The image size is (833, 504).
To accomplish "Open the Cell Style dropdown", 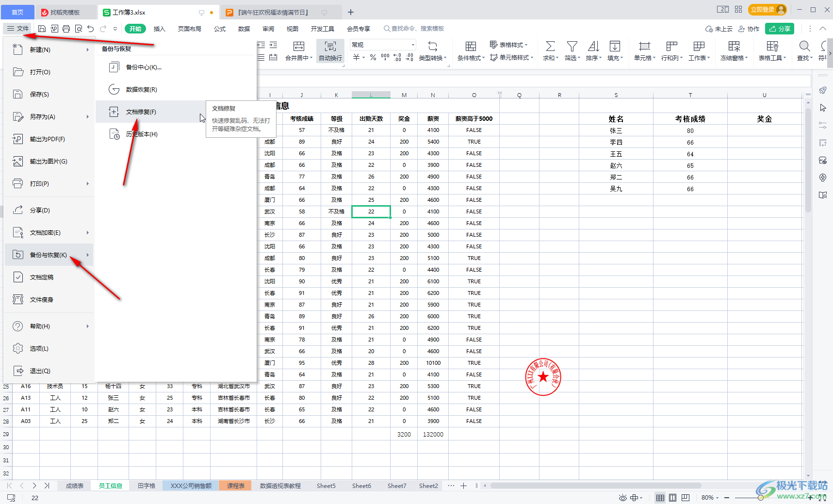I will pyautogui.click(x=511, y=58).
